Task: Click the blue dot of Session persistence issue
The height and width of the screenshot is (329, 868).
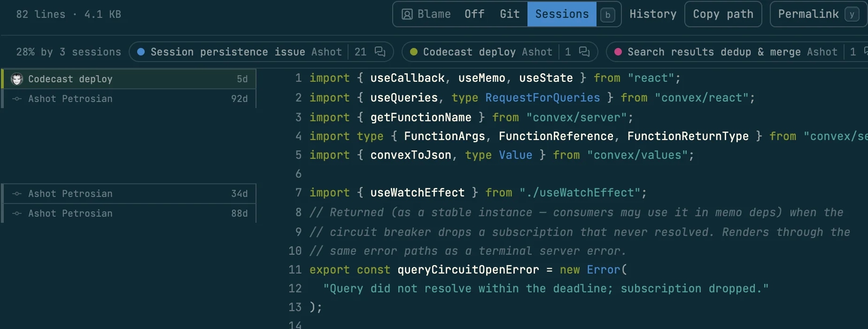Action: pyautogui.click(x=140, y=52)
